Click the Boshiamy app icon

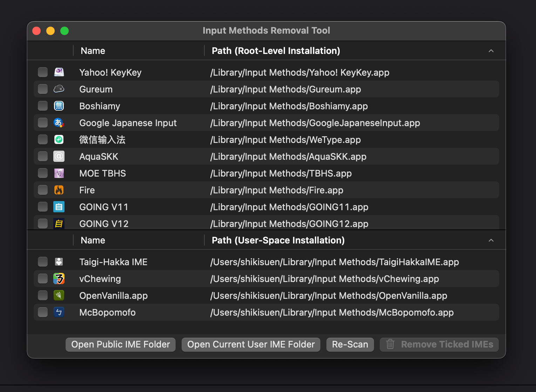coord(59,106)
